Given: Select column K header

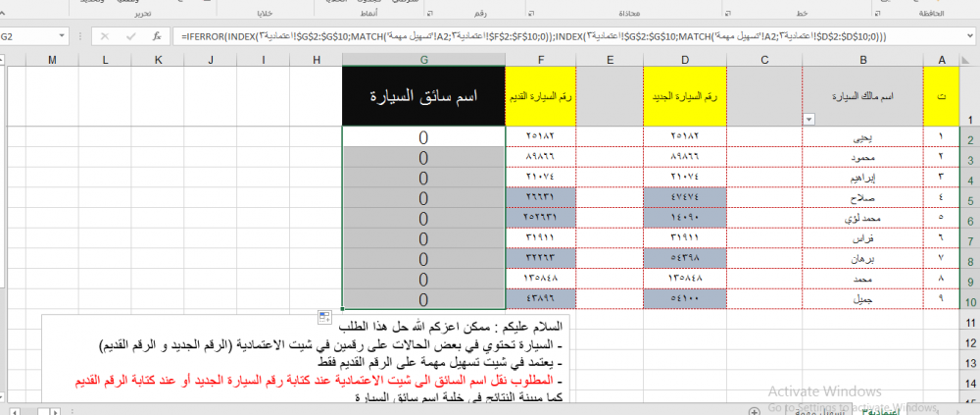Looking at the screenshot, I should tap(158, 60).
